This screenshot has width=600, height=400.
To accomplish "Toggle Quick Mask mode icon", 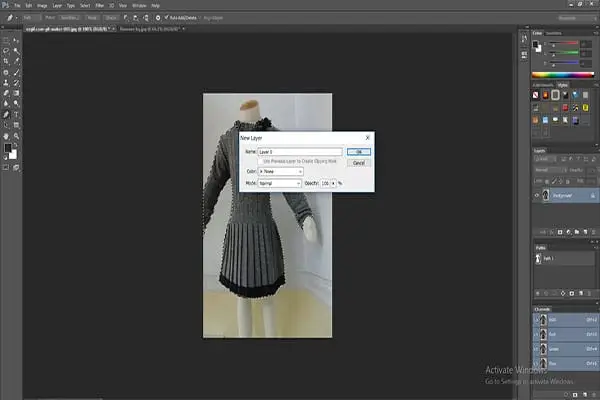I will tap(6, 167).
